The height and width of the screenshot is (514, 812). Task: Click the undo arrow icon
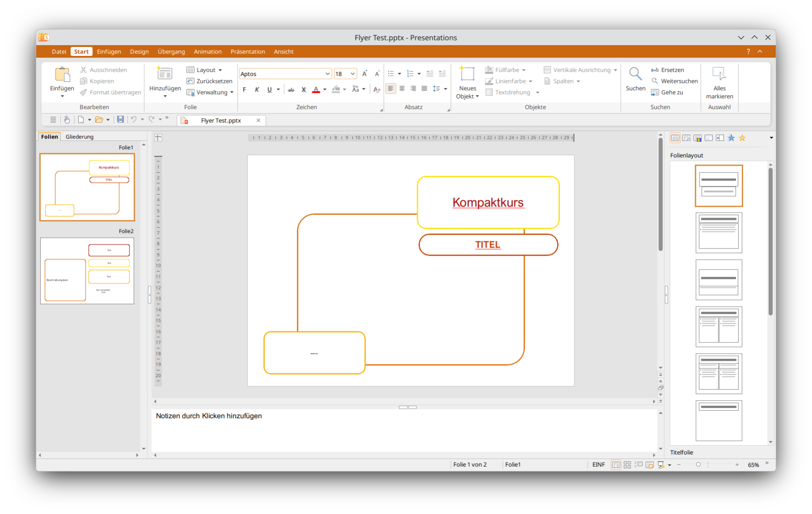tap(133, 119)
